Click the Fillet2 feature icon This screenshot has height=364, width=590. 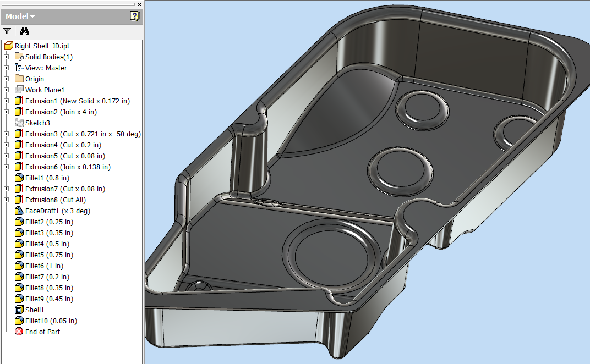[x=19, y=222]
